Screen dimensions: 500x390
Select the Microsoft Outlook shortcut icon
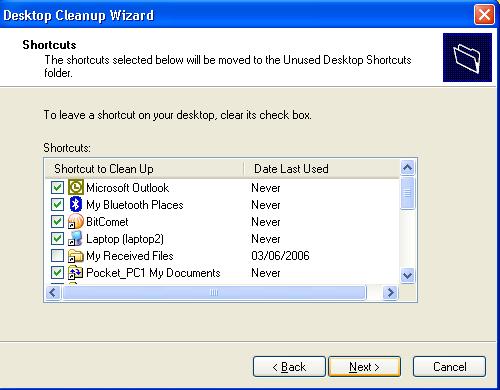coord(76,187)
